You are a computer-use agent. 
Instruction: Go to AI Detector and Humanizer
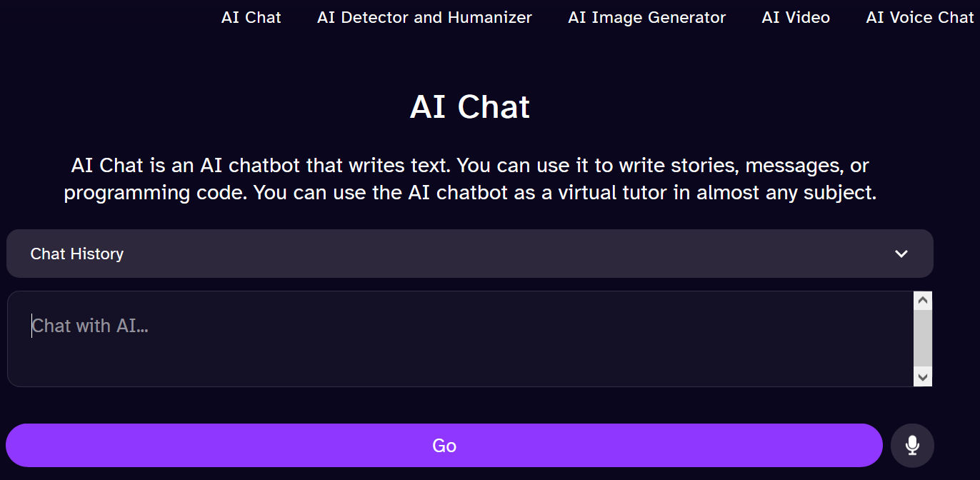(424, 17)
